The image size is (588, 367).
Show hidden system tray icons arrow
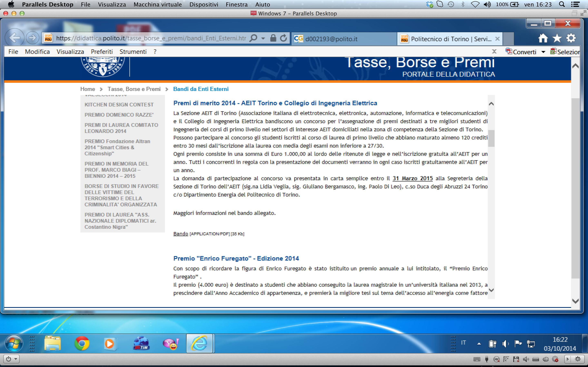click(479, 344)
